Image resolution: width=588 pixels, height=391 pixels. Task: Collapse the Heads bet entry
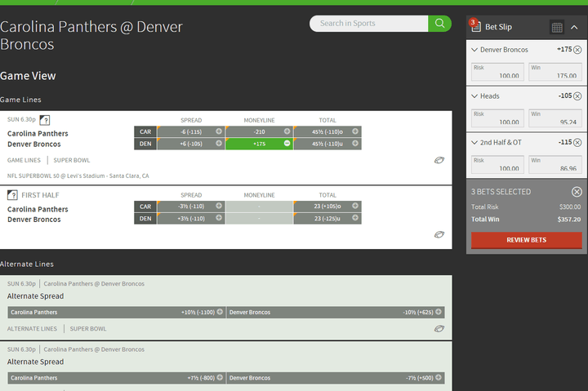474,96
